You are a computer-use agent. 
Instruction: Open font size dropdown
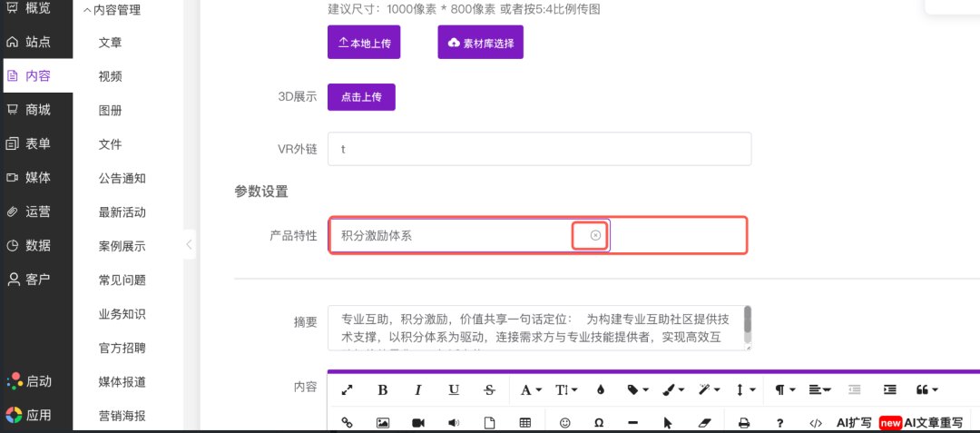point(566,390)
